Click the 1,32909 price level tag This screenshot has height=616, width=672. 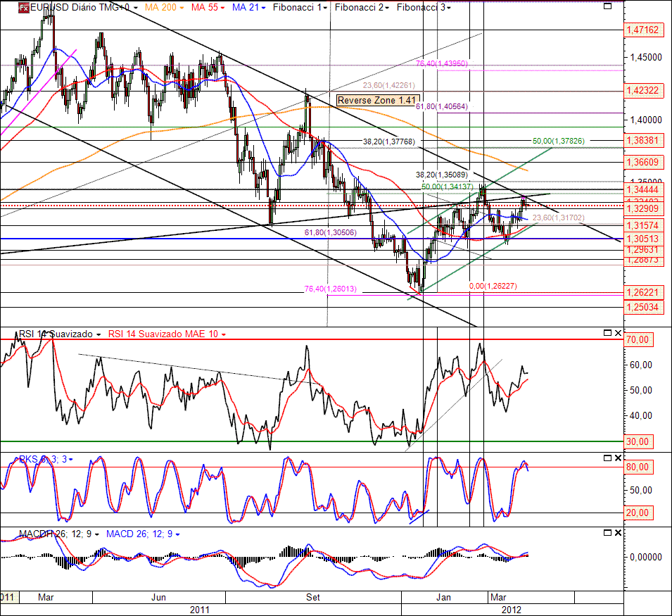(642, 209)
